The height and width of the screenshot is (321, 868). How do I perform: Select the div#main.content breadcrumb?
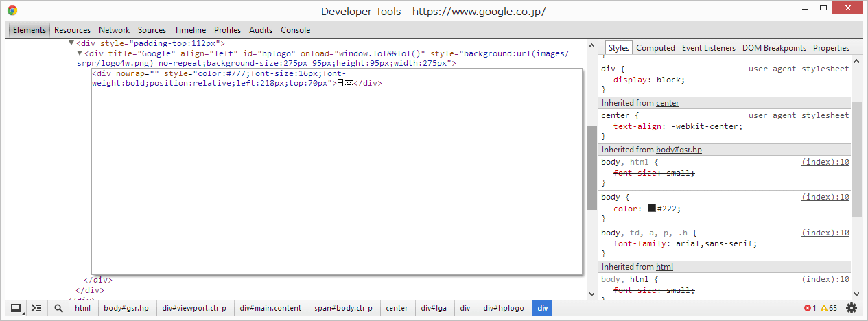270,308
